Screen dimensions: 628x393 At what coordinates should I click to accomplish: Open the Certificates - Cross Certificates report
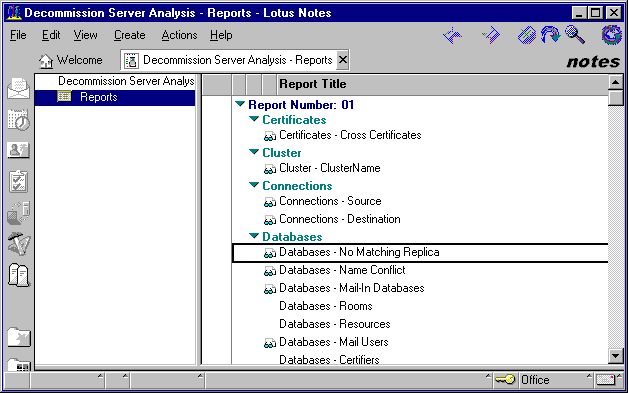[350, 135]
